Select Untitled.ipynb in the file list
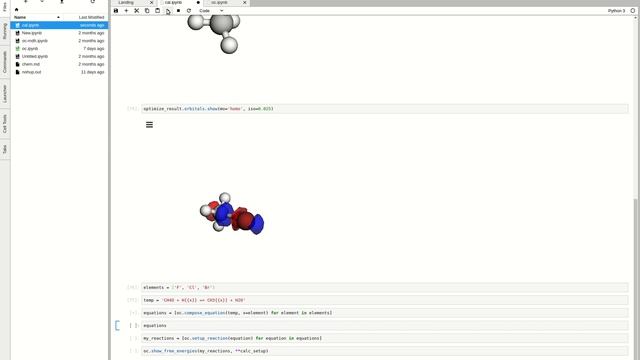The width and height of the screenshot is (640, 360). click(x=60, y=56)
